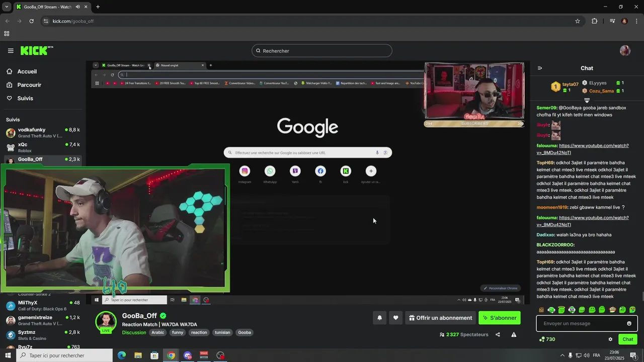The height and width of the screenshot is (362, 644).
Task: Bookmark this page with the star
Action: point(578,21)
